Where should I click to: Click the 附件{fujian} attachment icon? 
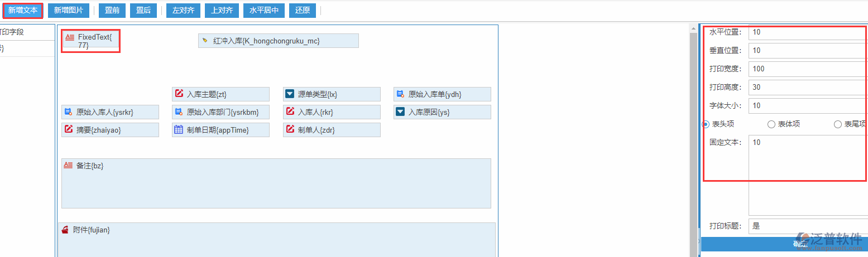(x=65, y=230)
